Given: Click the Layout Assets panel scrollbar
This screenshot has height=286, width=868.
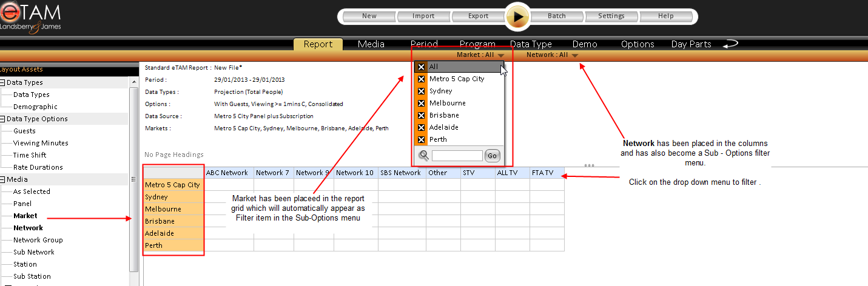Looking at the screenshot, I should 134,179.
